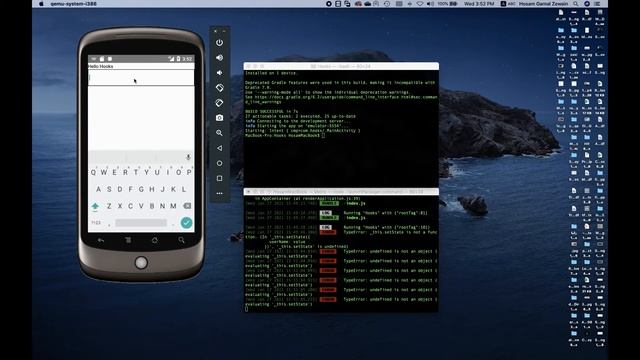Click the volume icon in the menu bar

(431, 4)
